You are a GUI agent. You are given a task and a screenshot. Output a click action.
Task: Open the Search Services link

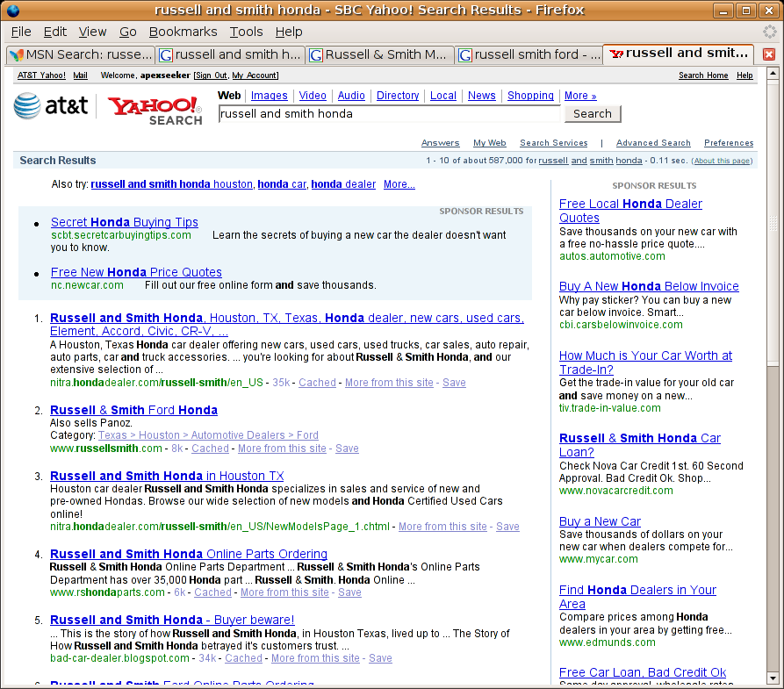point(553,142)
